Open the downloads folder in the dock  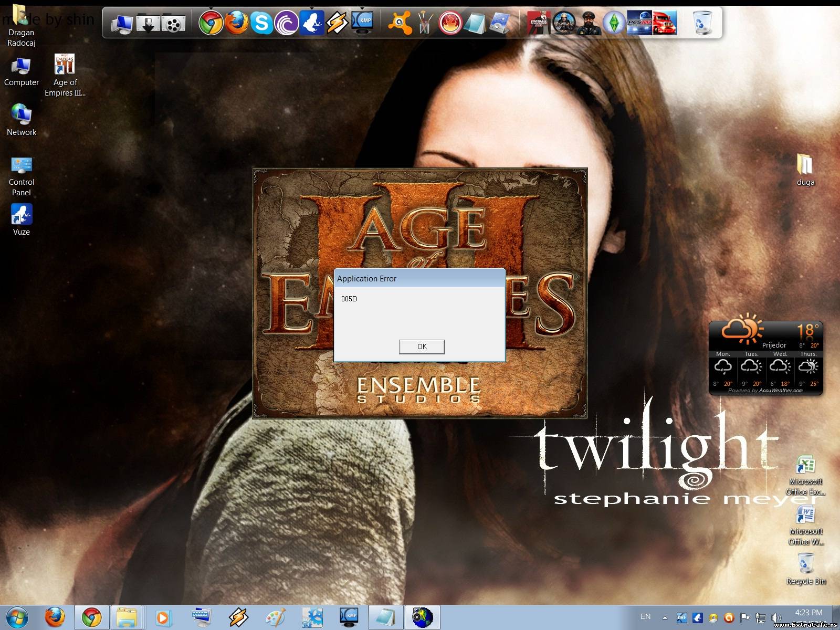click(x=148, y=24)
